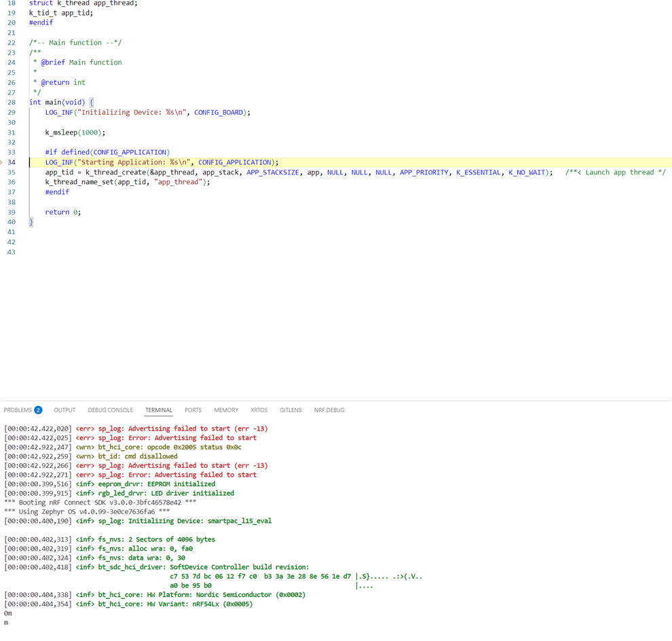Click APP_STACKSIZE argument in line 35
The height and width of the screenshot is (641, 672).
click(x=273, y=172)
